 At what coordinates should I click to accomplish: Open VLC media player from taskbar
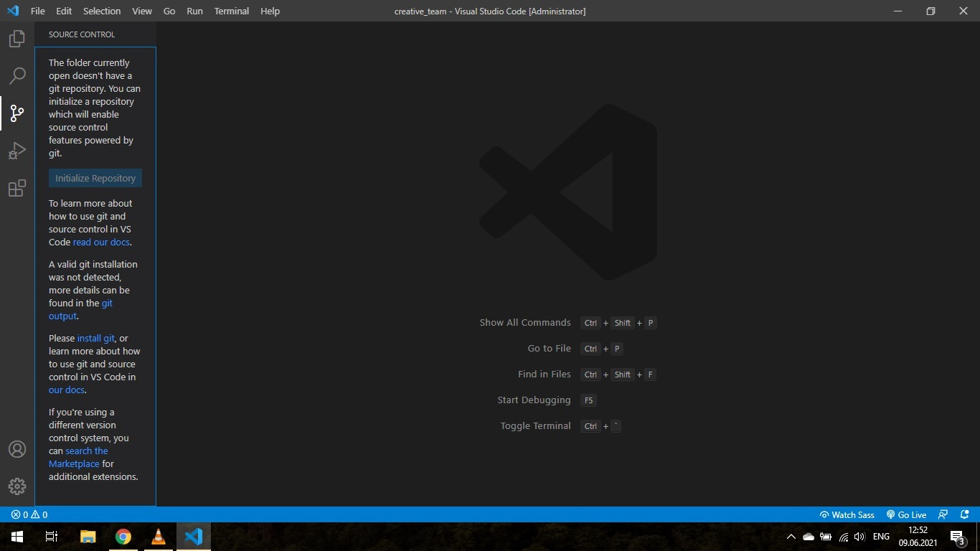coord(159,537)
